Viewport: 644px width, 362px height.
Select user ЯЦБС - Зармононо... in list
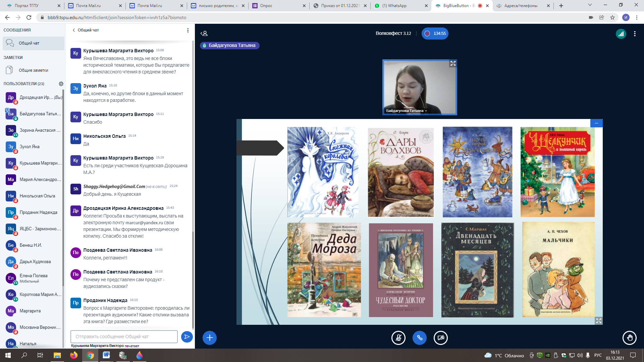[34, 229]
